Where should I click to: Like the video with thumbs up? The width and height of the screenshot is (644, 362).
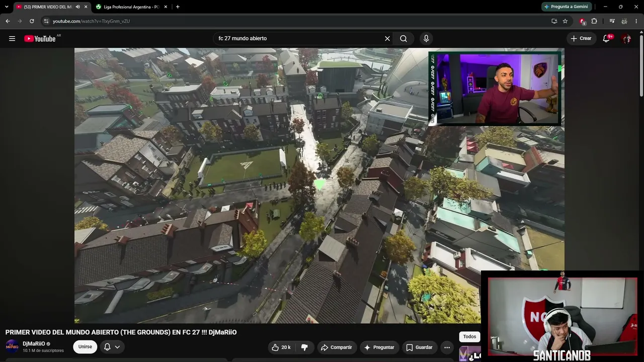(281, 347)
